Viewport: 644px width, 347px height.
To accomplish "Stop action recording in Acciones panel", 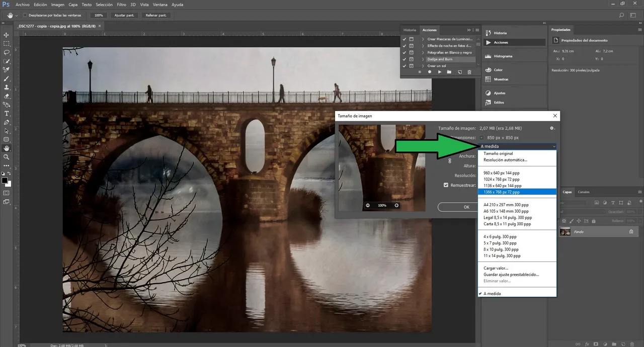I will coord(420,72).
